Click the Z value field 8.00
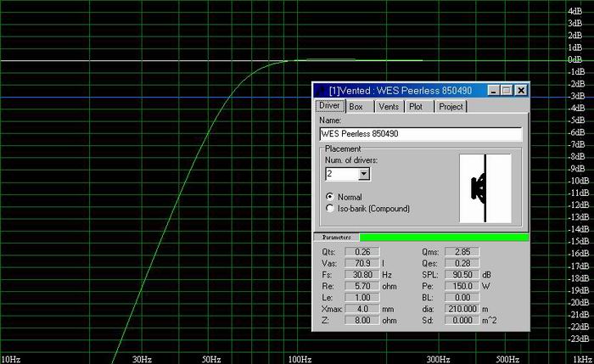594x364 pixels. coord(362,320)
